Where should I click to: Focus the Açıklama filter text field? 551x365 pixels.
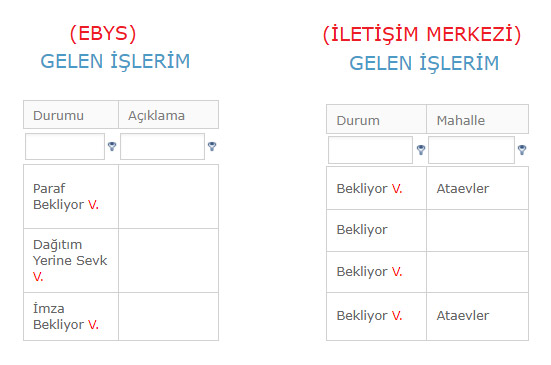162,146
